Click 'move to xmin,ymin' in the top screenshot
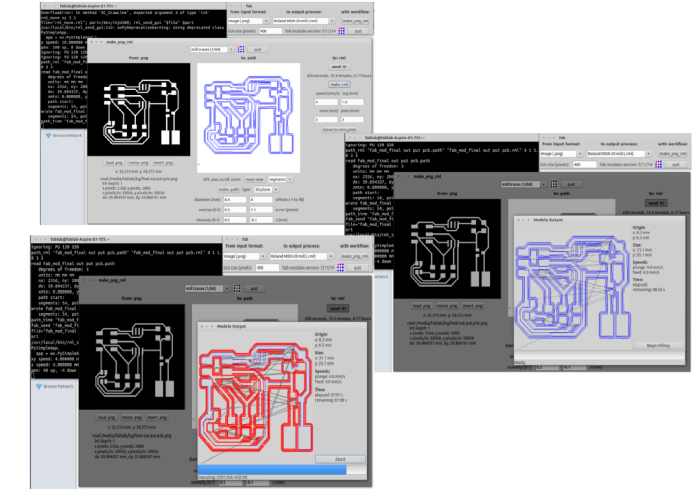Image resolution: width=700 pixels, height=500 pixels. 339,130
